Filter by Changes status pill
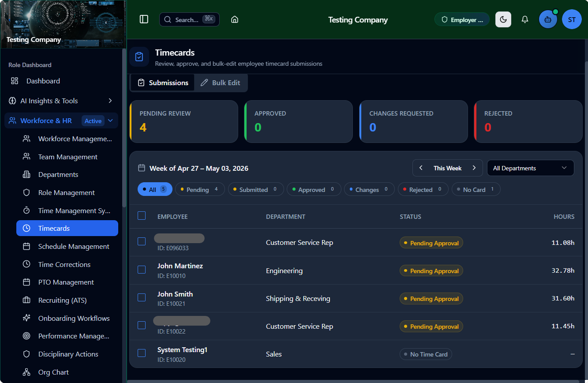The width and height of the screenshot is (588, 383). 369,189
